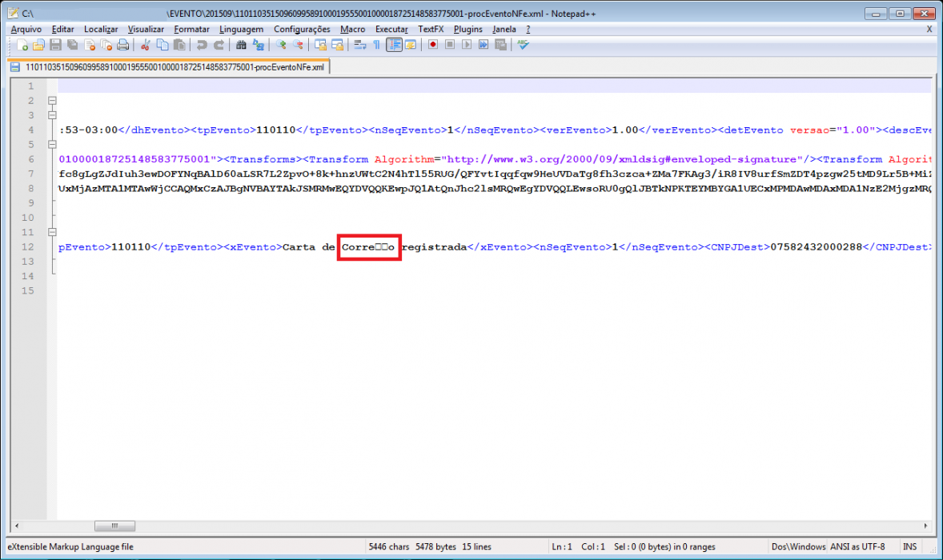Toggle the indent guide icon

click(x=394, y=45)
